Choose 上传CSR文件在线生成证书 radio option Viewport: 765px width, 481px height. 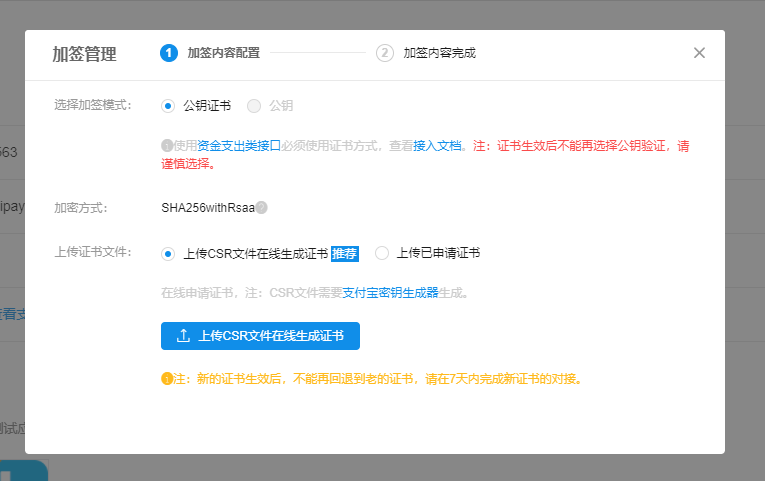coord(168,253)
